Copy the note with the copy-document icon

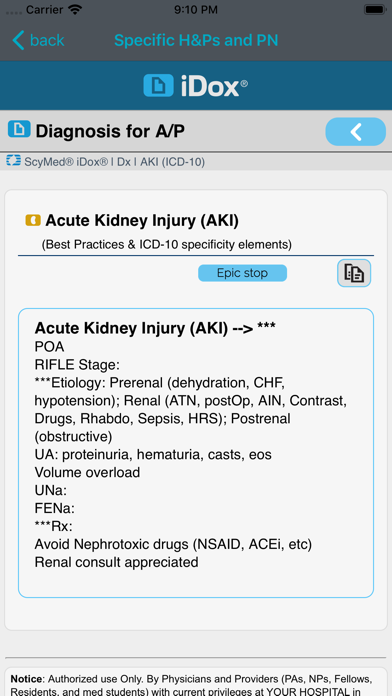354,273
